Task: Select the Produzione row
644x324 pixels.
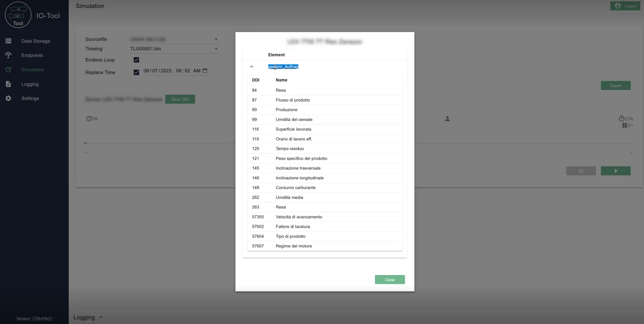Action: [325, 110]
